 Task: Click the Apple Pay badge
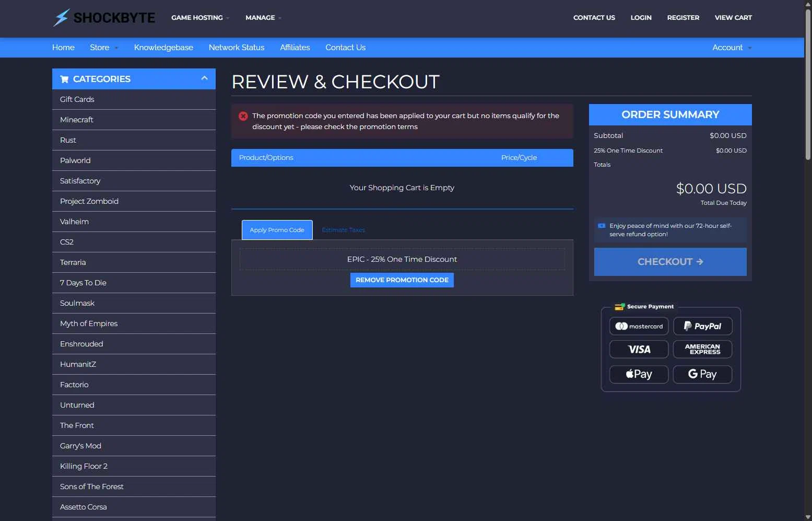click(x=639, y=374)
